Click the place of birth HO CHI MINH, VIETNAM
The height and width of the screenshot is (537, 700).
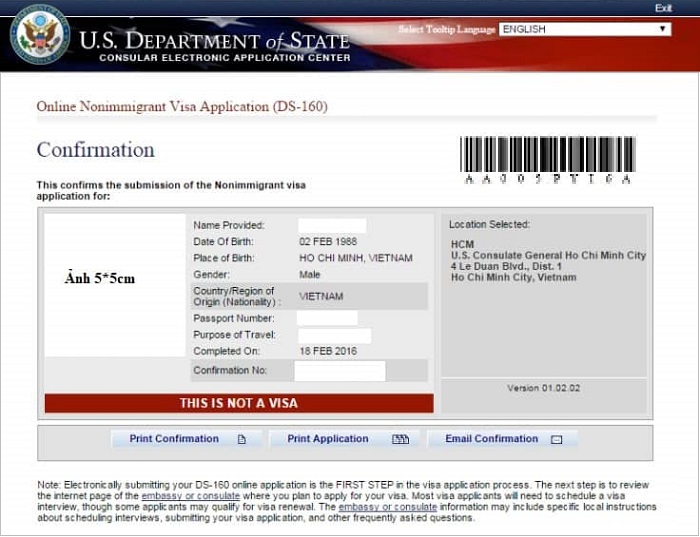(x=356, y=258)
